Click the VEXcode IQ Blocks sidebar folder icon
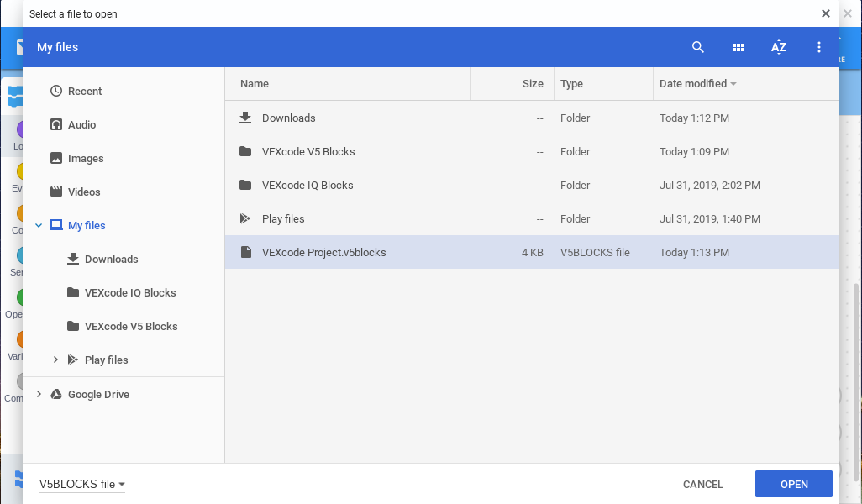 point(72,292)
